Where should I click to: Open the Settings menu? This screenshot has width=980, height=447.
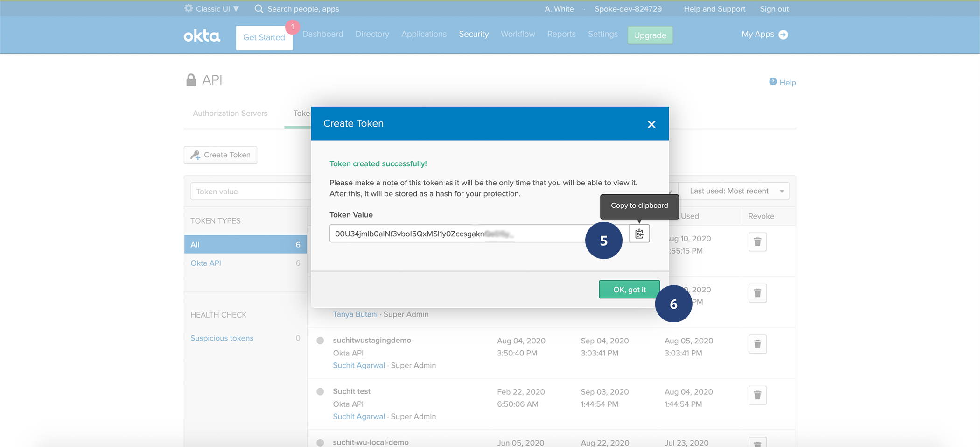602,34
